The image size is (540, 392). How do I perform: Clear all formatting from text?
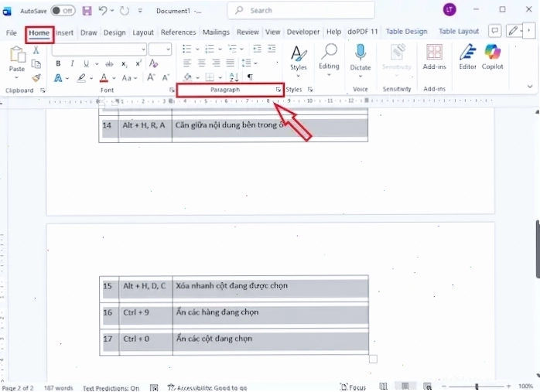pyautogui.click(x=153, y=63)
